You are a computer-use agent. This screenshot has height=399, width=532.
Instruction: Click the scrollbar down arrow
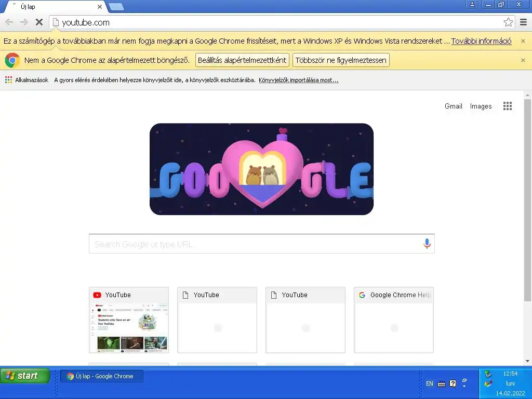coord(527,362)
